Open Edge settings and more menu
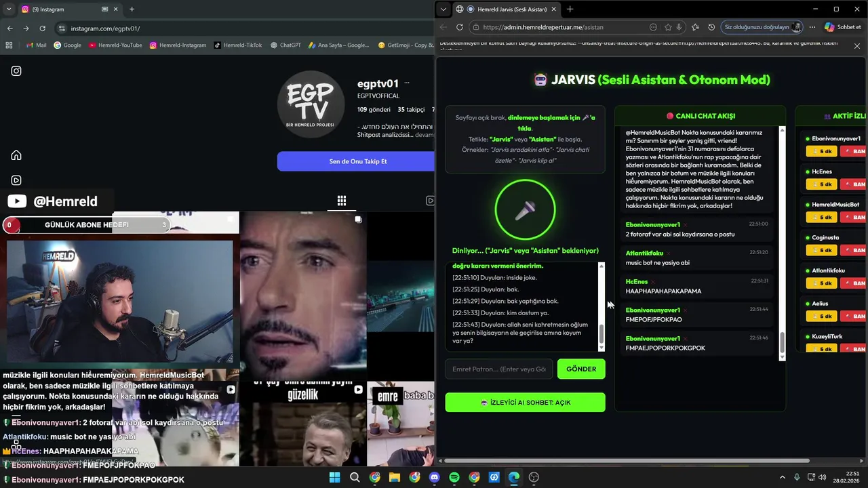The image size is (868, 488). click(812, 27)
